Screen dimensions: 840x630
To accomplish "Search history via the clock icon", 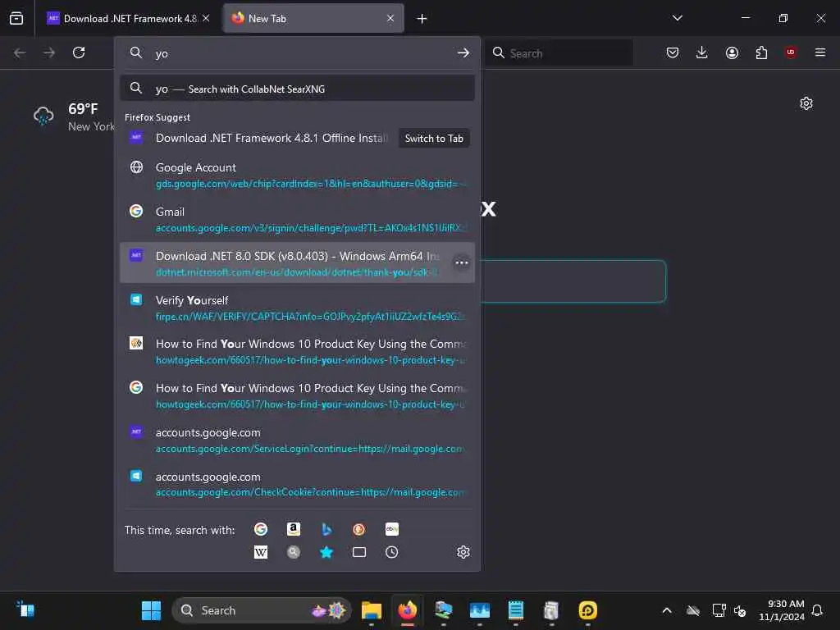I will click(x=391, y=552).
